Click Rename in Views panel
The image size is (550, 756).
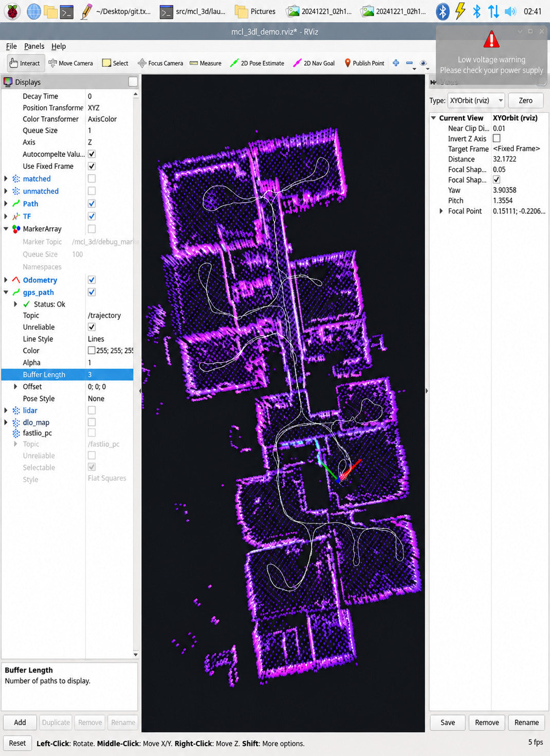click(x=527, y=722)
